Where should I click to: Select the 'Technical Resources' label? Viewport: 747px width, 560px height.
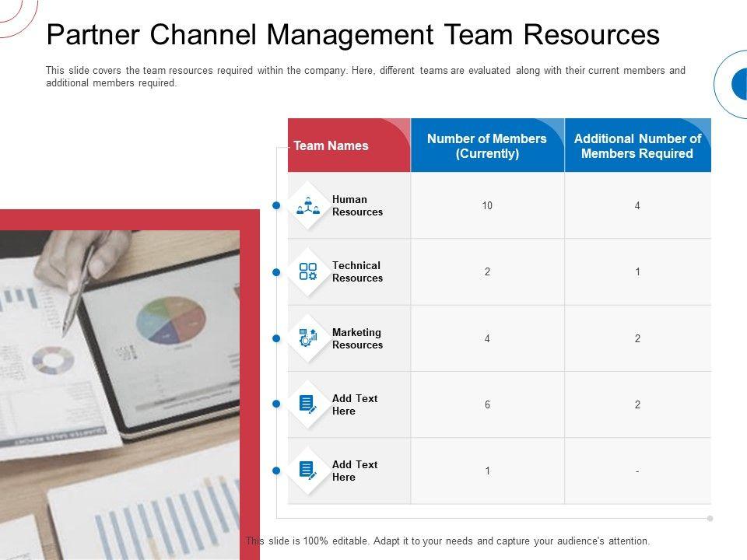[357, 272]
